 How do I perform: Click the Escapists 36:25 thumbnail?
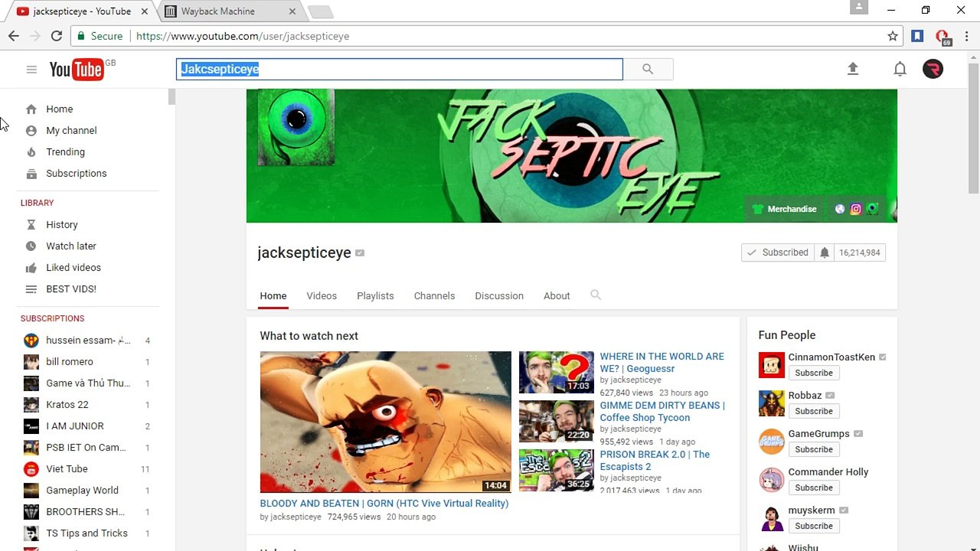click(557, 470)
